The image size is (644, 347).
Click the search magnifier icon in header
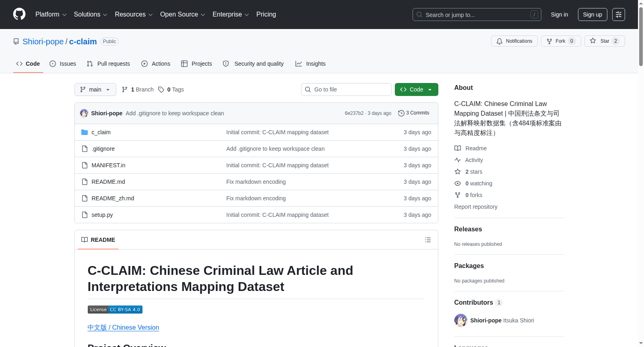419,15
